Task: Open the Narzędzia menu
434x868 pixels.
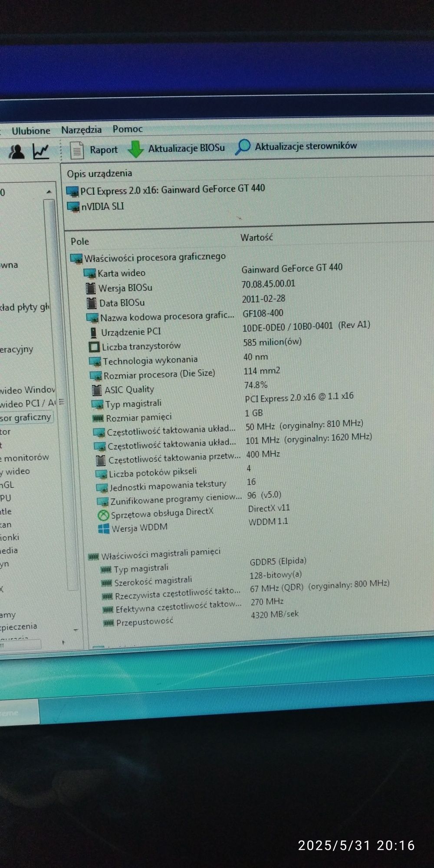Action: [x=81, y=130]
